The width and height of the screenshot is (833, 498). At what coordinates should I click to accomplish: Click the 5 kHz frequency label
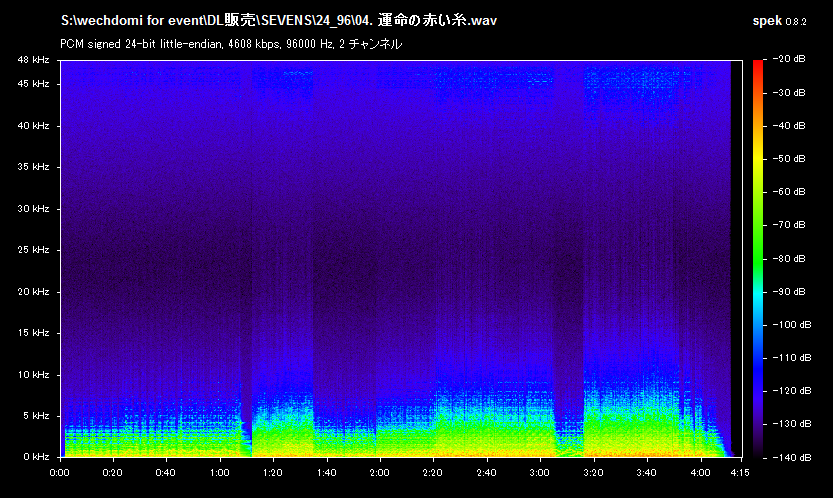[x=36, y=416]
